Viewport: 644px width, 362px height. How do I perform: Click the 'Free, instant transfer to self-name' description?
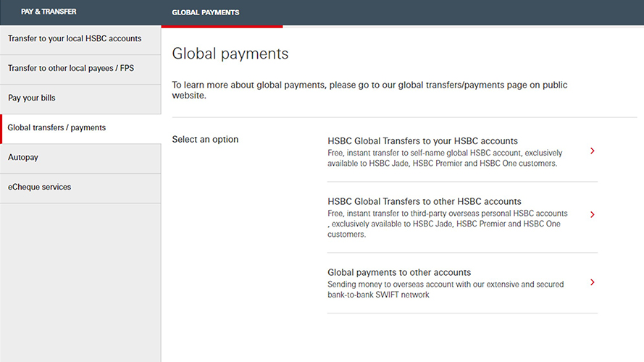(445, 158)
